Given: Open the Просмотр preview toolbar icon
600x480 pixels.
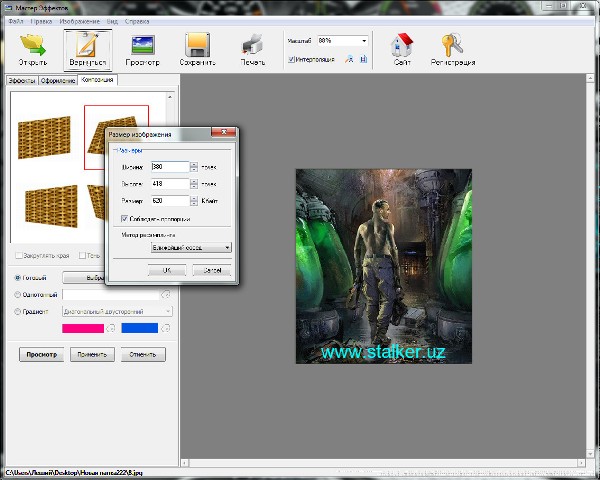Looking at the screenshot, I should coord(142,44).
